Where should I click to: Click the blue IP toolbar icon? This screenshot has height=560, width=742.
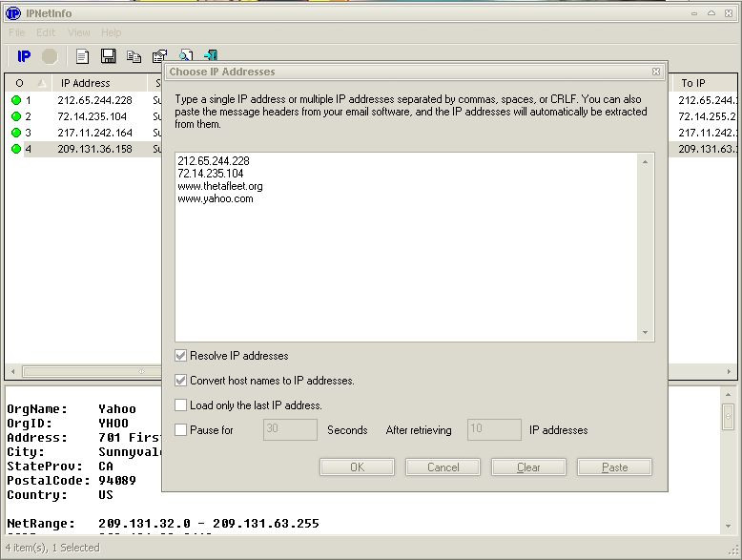(24, 56)
